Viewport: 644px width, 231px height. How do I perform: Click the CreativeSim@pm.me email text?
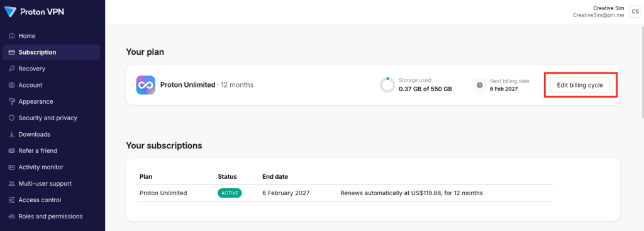point(599,15)
